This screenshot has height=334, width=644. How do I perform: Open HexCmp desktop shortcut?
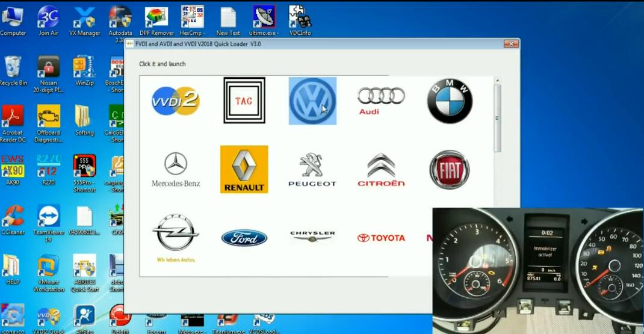(192, 21)
